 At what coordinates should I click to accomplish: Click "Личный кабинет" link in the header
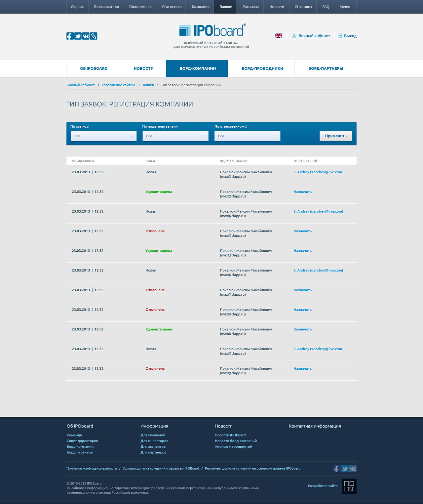[314, 36]
